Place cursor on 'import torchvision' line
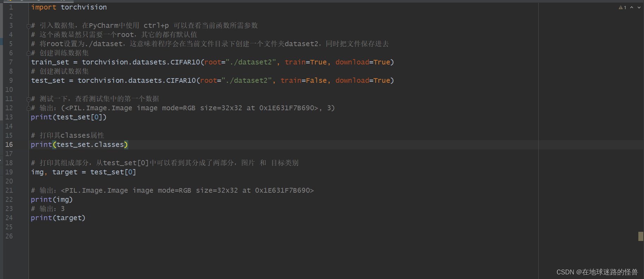Image resolution: width=644 pixels, height=279 pixels. coord(69,7)
